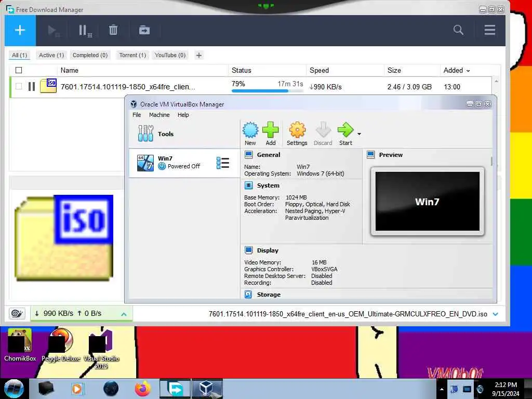The image size is (532, 399).
Task: Create a New virtual machine in VirtualBox
Action: pos(250,134)
